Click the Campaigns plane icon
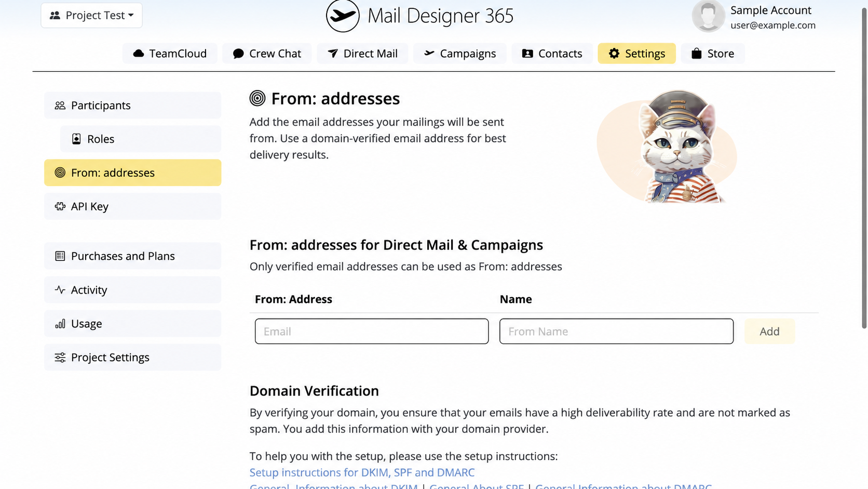The height and width of the screenshot is (489, 868). point(429,53)
